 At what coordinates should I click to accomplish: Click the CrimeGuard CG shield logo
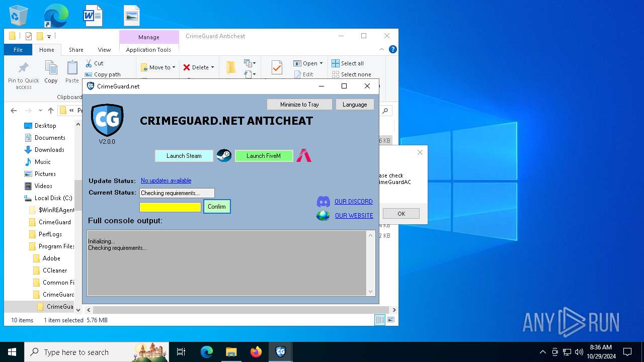[107, 120]
